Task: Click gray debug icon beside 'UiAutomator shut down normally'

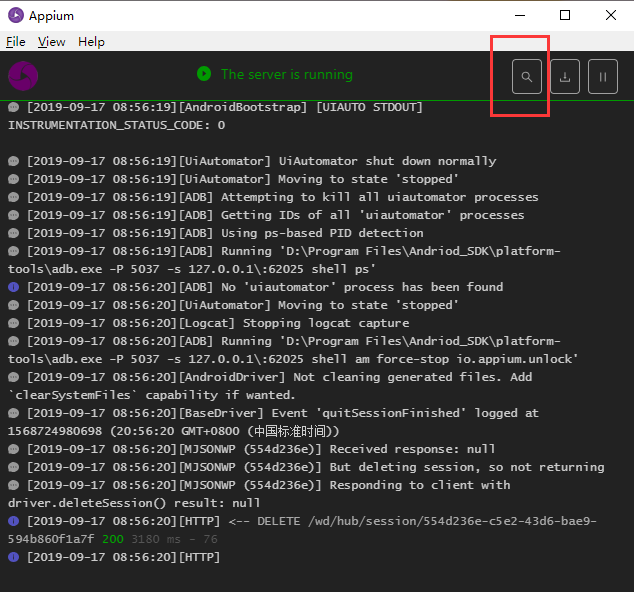Action: coord(14,161)
